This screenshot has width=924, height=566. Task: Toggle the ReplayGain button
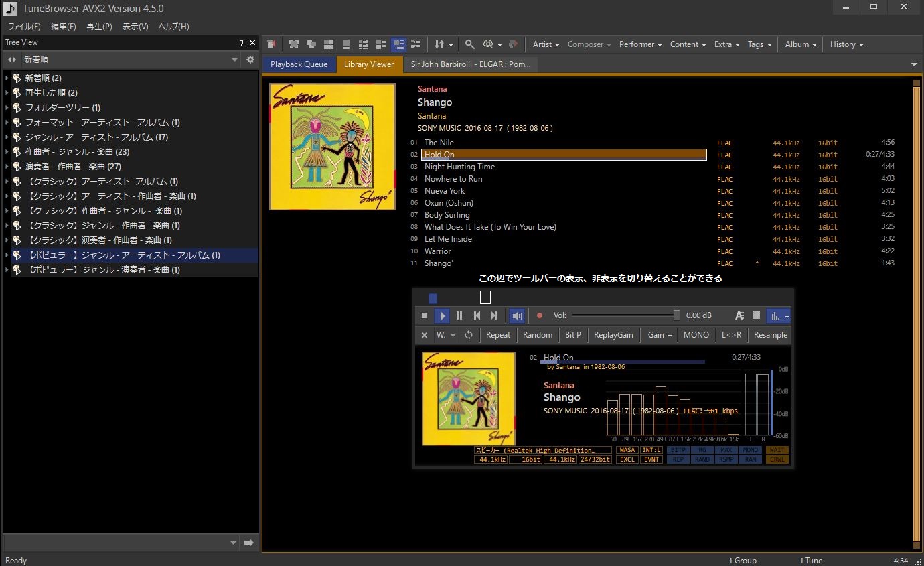(613, 335)
